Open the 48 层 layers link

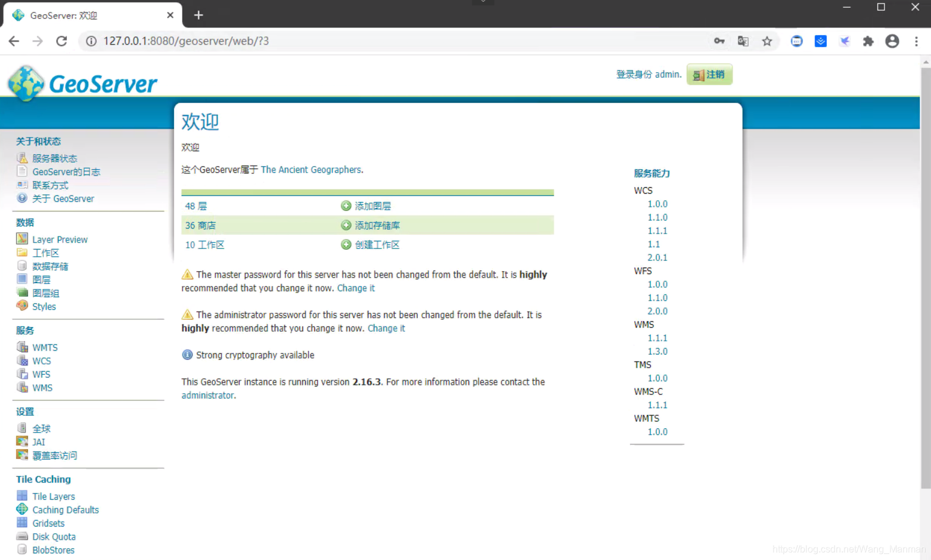coord(196,206)
